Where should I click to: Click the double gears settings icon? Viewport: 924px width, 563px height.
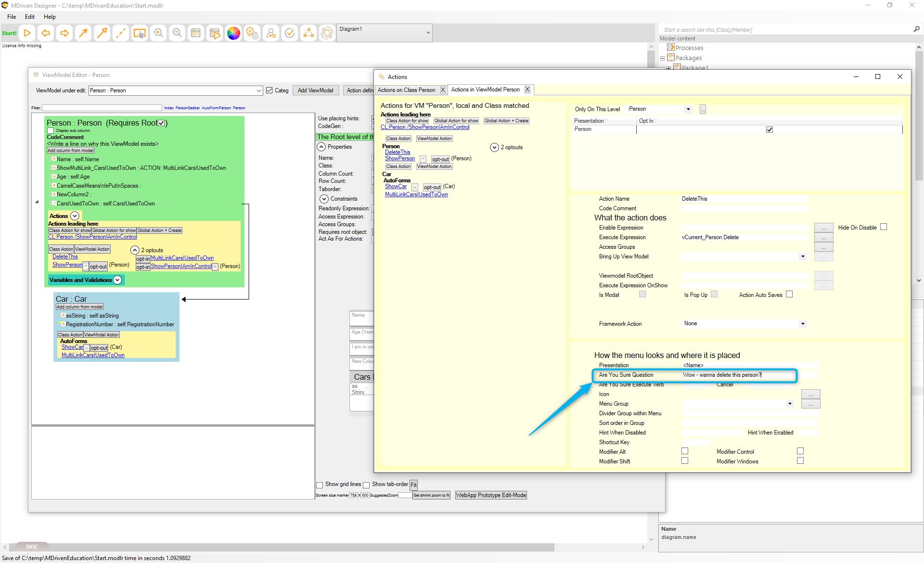pyautogui.click(x=252, y=33)
